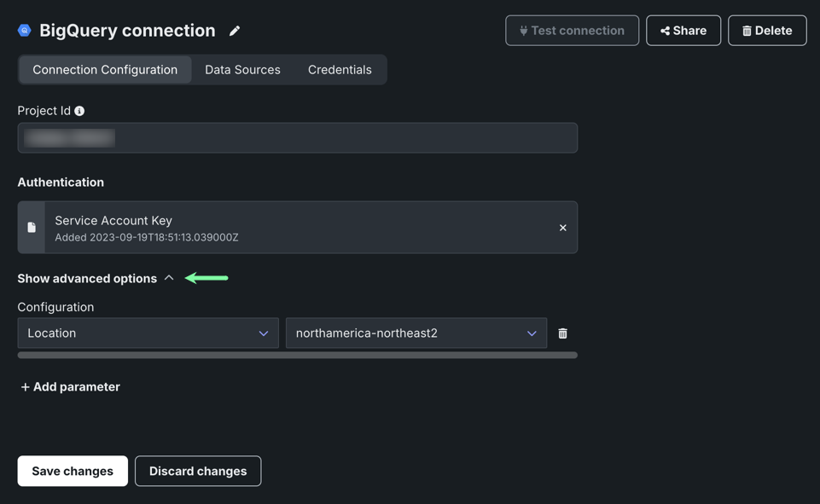The width and height of the screenshot is (820, 504).
Task: Save changes to the connection
Action: point(73,471)
